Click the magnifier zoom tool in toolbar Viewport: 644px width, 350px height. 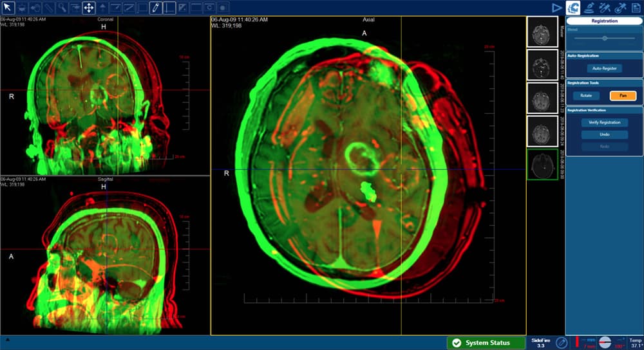[62, 7]
